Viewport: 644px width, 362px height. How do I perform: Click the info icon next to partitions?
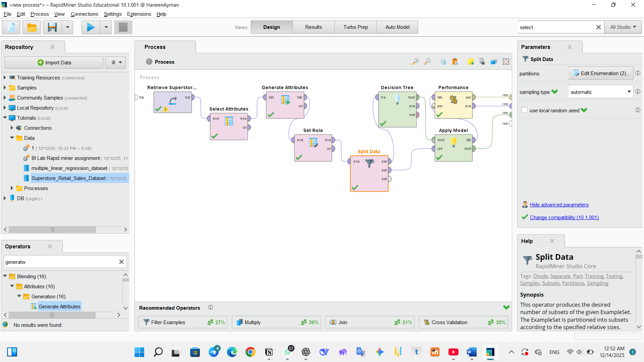[638, 73]
